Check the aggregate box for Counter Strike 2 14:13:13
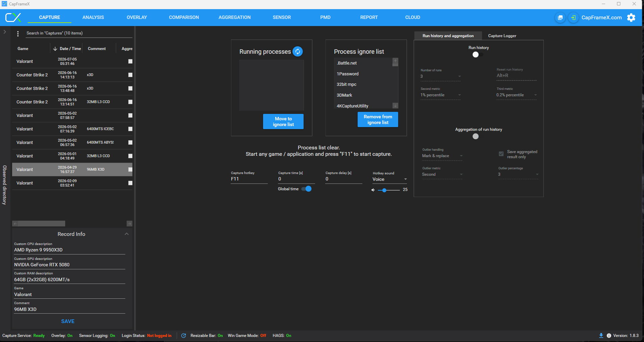This screenshot has height=342, width=644. click(130, 75)
